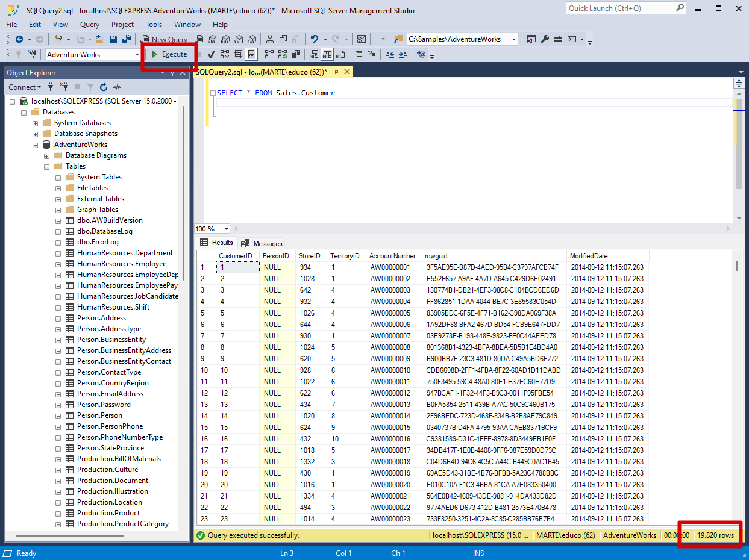Open a new XMLA query
The width and height of the screenshot is (749, 560).
(x=239, y=39)
